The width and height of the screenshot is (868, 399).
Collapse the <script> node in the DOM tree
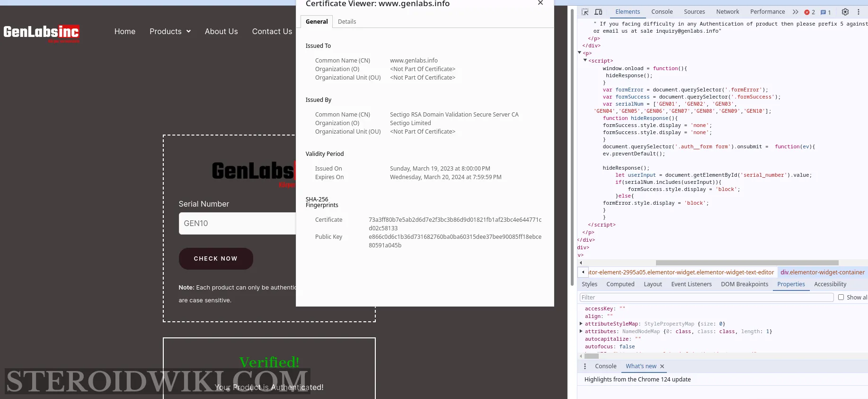(x=585, y=60)
